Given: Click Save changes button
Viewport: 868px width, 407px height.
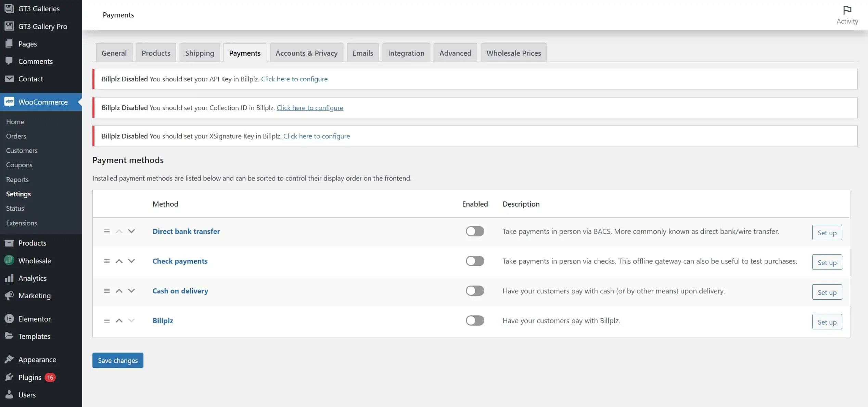Looking at the screenshot, I should point(118,360).
